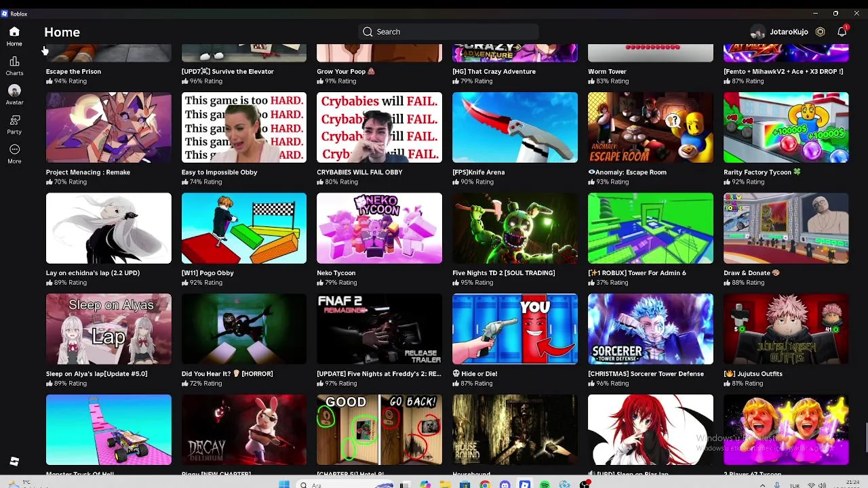Open Did You Hear It? horror thumbnail
Image resolution: width=868 pixels, height=488 pixels.
(244, 329)
